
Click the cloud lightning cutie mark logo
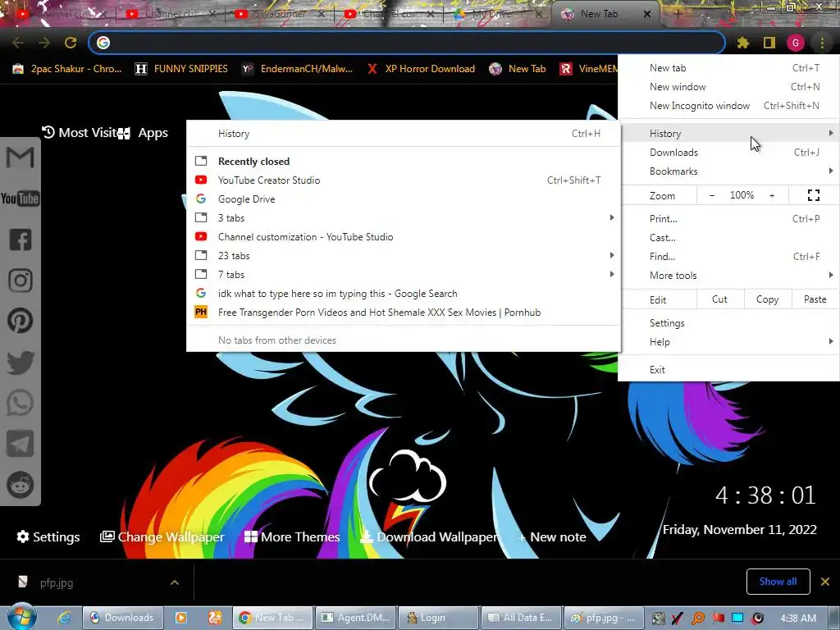tap(407, 491)
